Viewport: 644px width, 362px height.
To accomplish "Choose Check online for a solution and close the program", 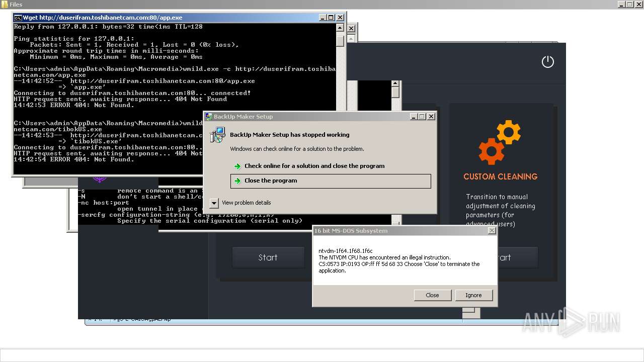I will [314, 166].
